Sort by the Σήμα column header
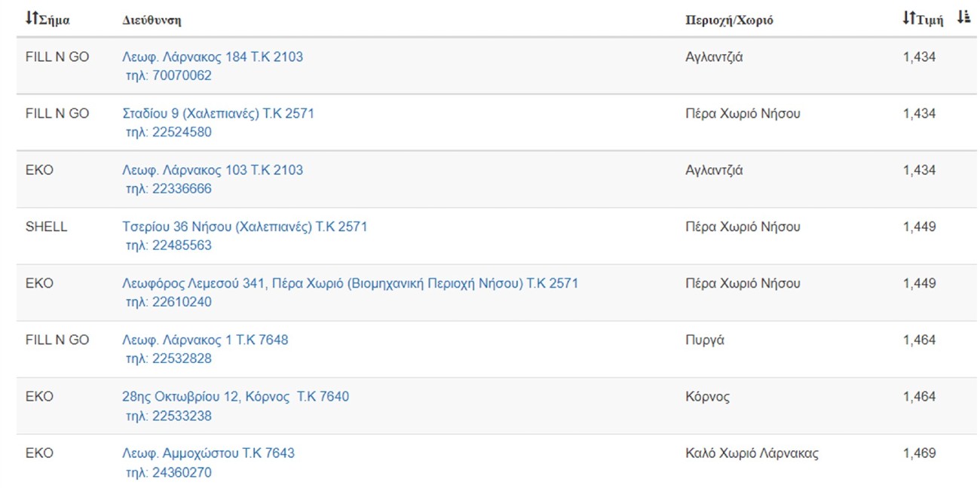Viewport: 980px width, 488px height. pos(54,20)
